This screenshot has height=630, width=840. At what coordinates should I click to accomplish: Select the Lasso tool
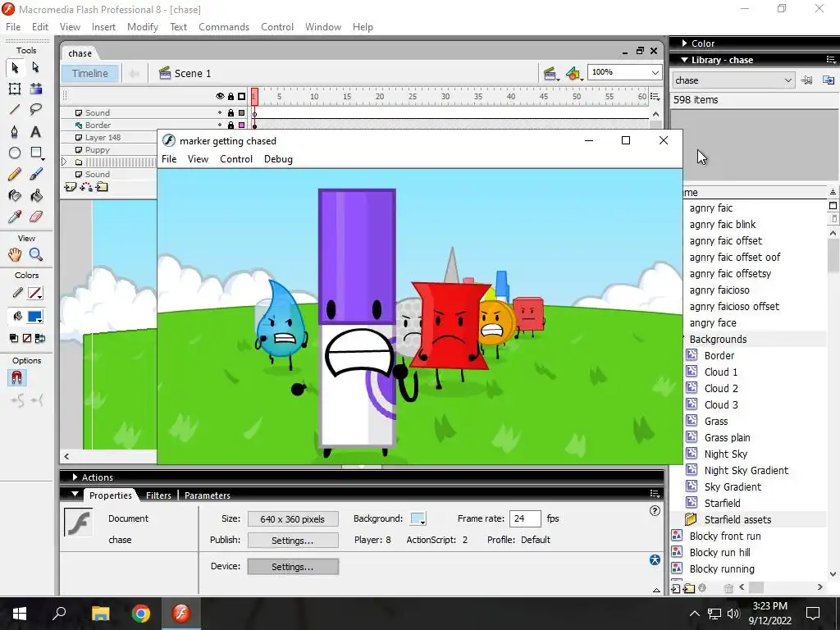36,110
